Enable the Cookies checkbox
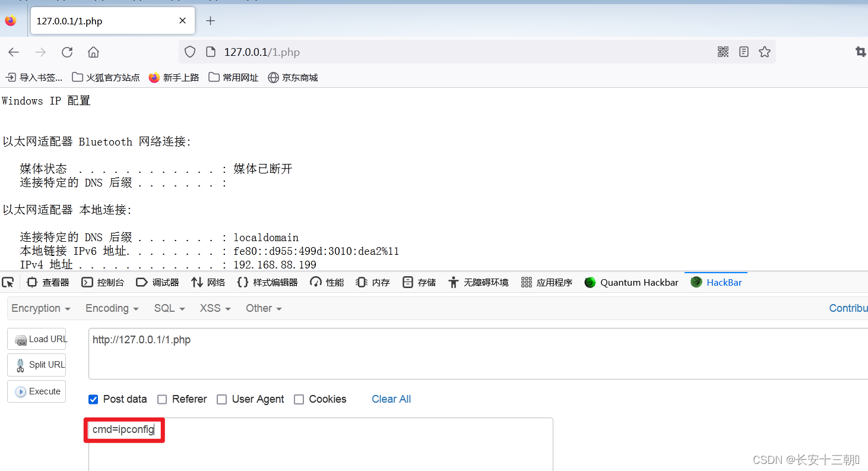Screen dimensions: 868x471 coord(299,400)
